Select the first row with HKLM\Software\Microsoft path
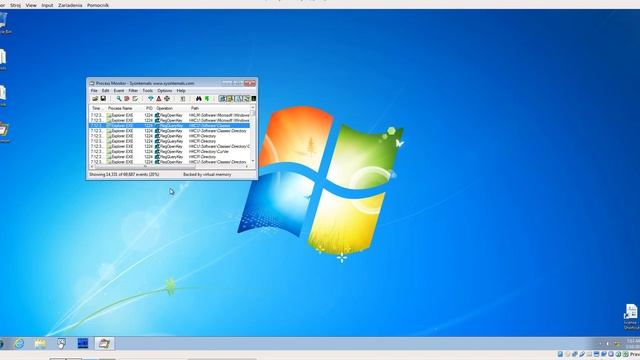 coord(169,115)
